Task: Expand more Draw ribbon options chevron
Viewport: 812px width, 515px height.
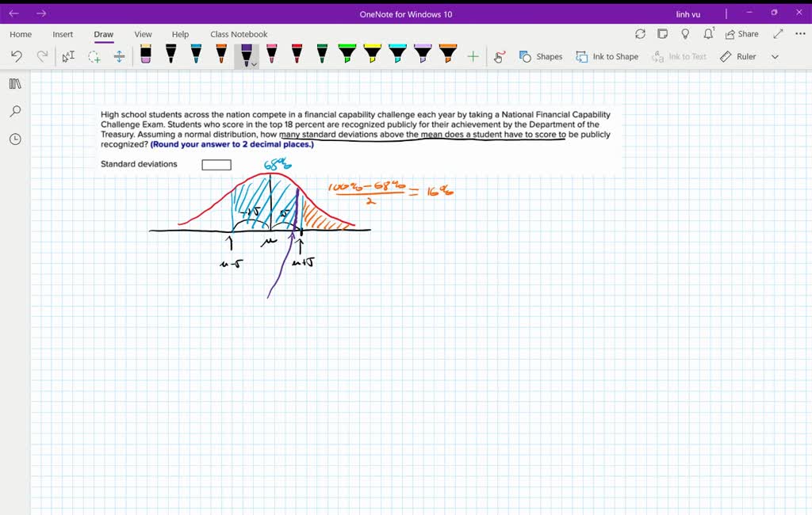Action: (x=775, y=56)
